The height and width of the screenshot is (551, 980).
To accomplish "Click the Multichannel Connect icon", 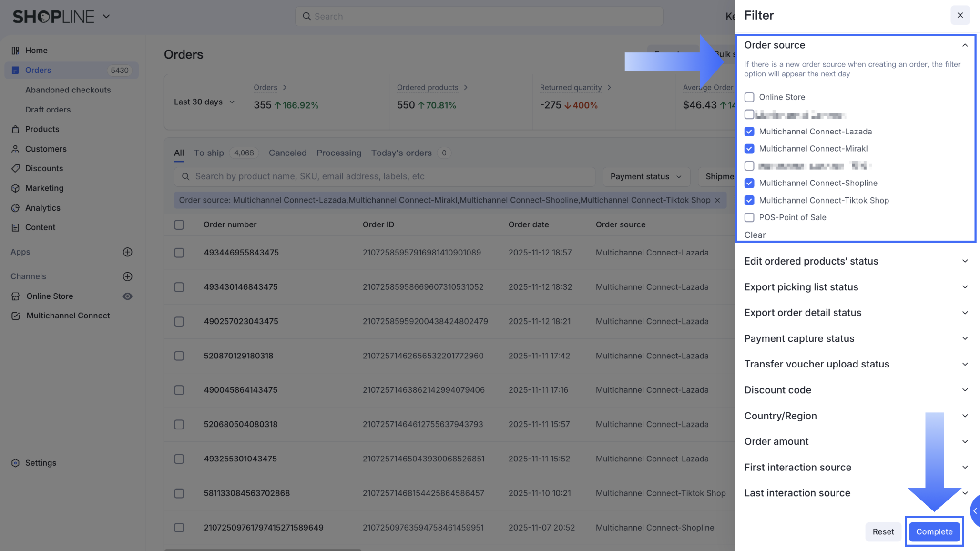I will tap(15, 316).
